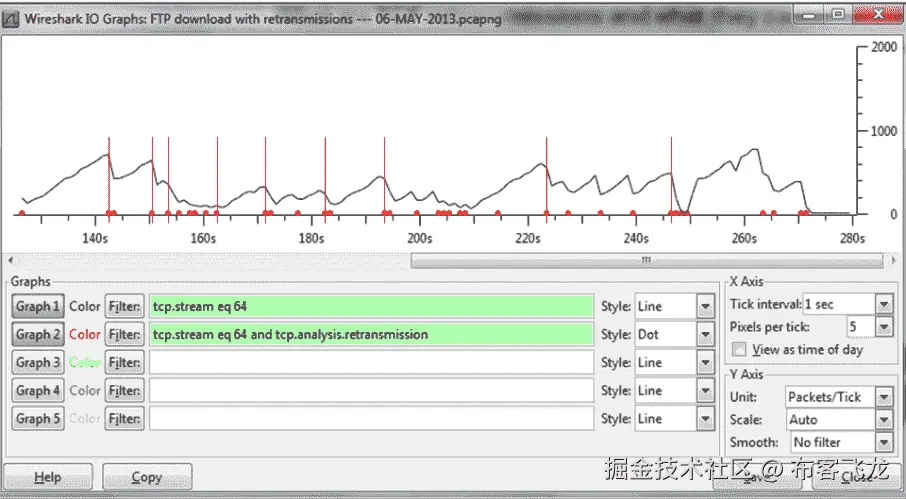The height and width of the screenshot is (499, 906).
Task: Enable the Graph 5 button
Action: click(x=38, y=418)
